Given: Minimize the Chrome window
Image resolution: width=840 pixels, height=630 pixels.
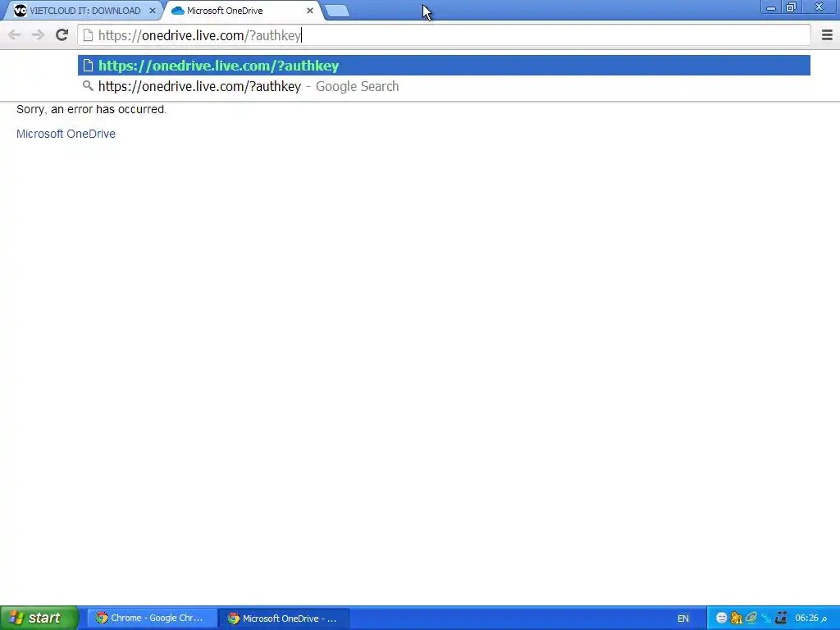Looking at the screenshot, I should pyautogui.click(x=771, y=7).
